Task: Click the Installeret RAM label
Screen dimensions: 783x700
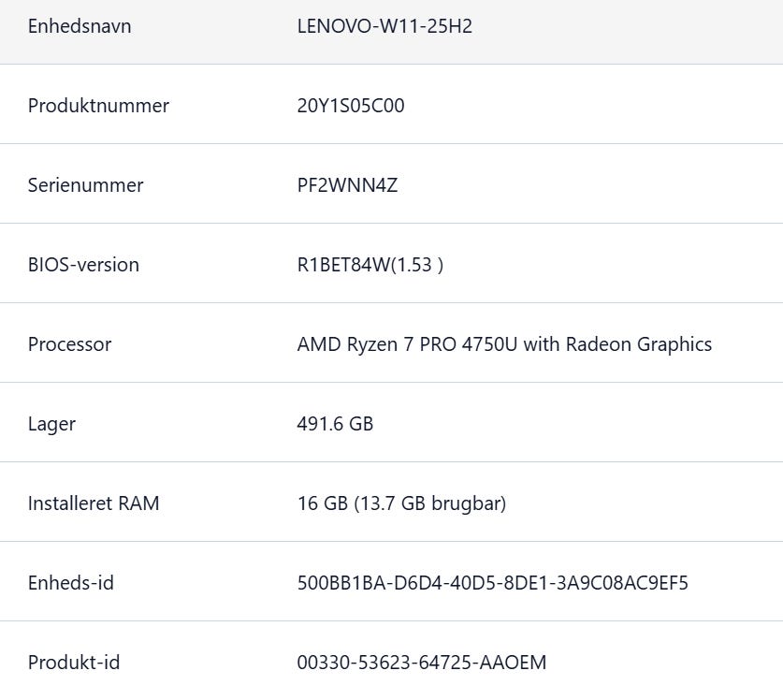Action: pos(94,503)
